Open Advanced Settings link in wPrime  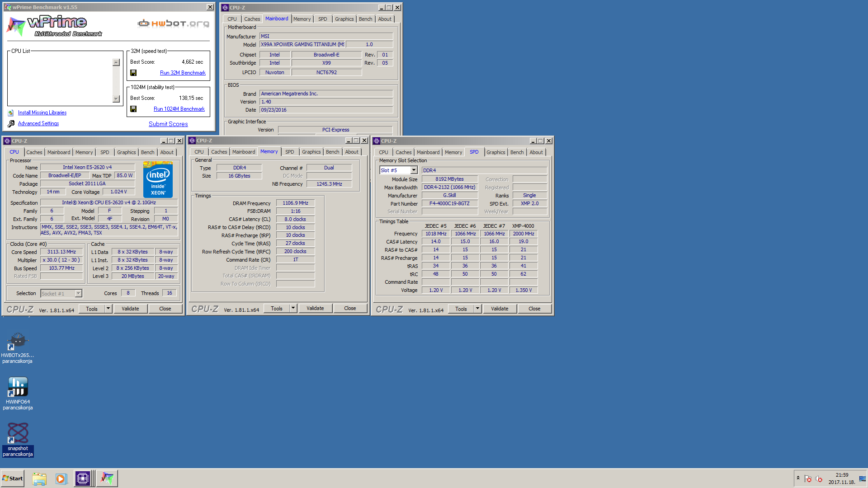coord(38,123)
